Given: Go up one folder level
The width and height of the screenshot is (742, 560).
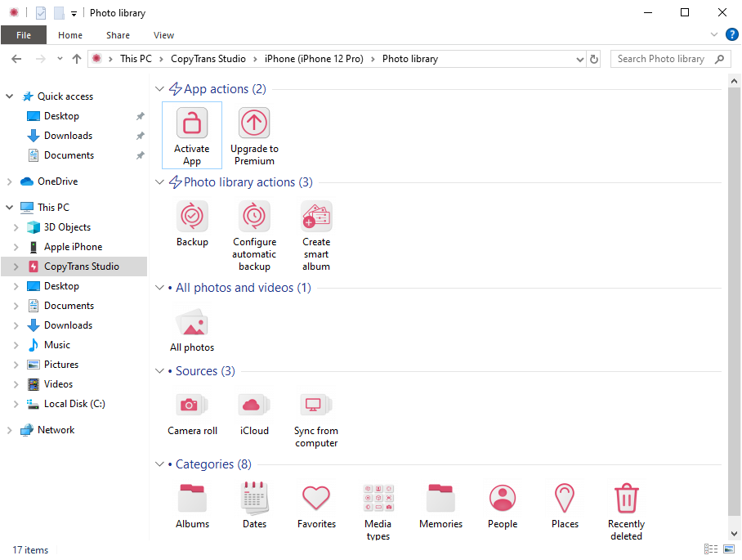Looking at the screenshot, I should [x=77, y=59].
